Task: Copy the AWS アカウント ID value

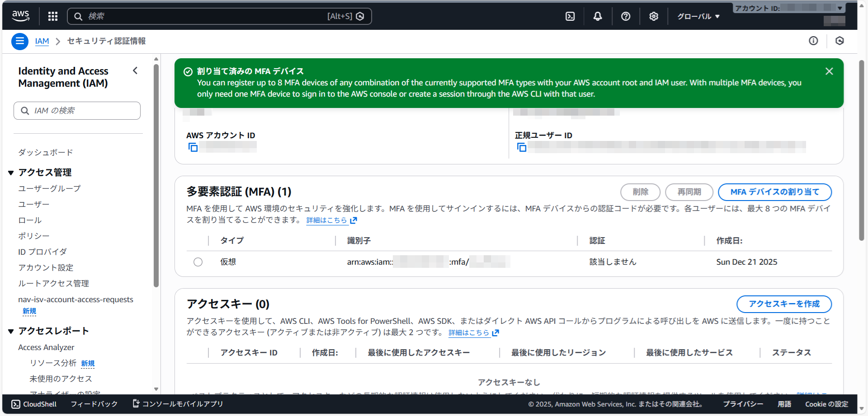Action: (193, 147)
